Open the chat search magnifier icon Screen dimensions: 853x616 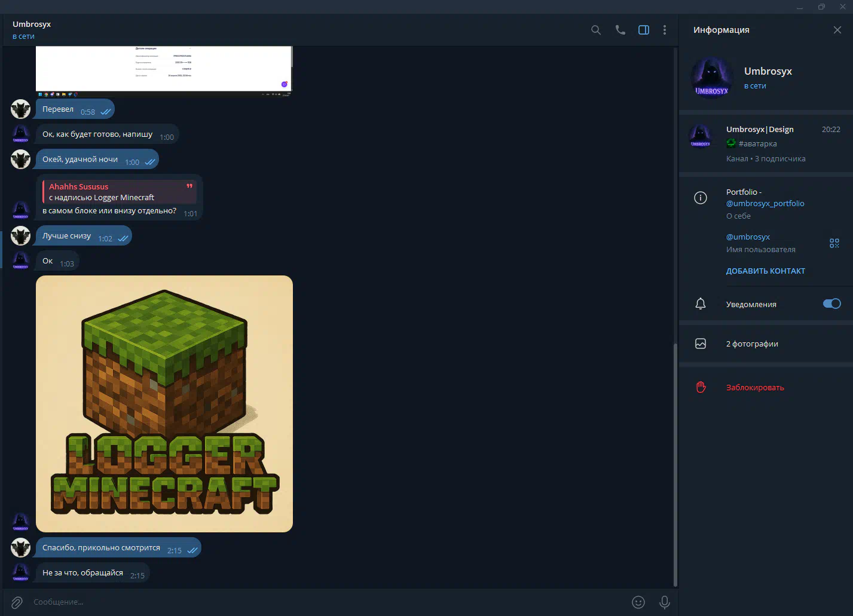pos(596,30)
